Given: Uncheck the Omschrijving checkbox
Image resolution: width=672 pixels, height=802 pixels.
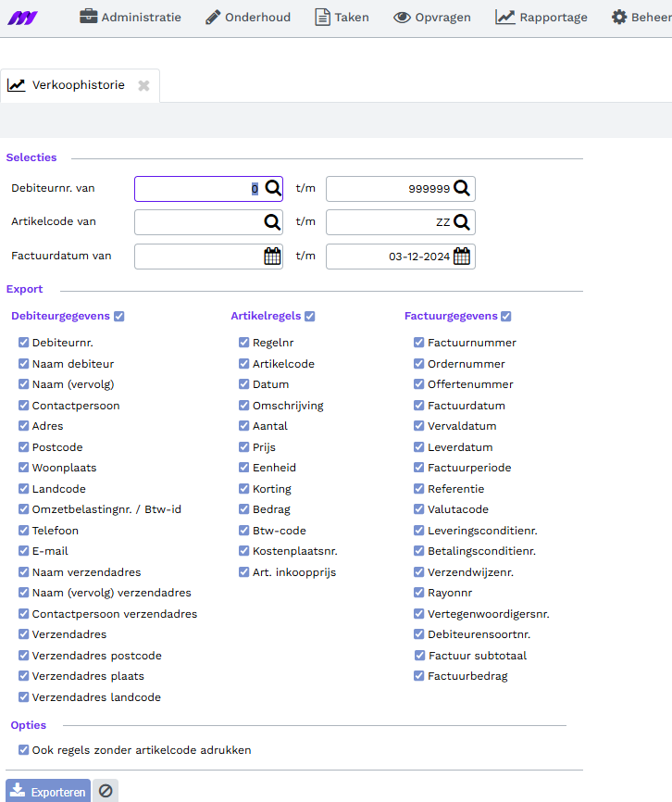Looking at the screenshot, I should [x=243, y=405].
